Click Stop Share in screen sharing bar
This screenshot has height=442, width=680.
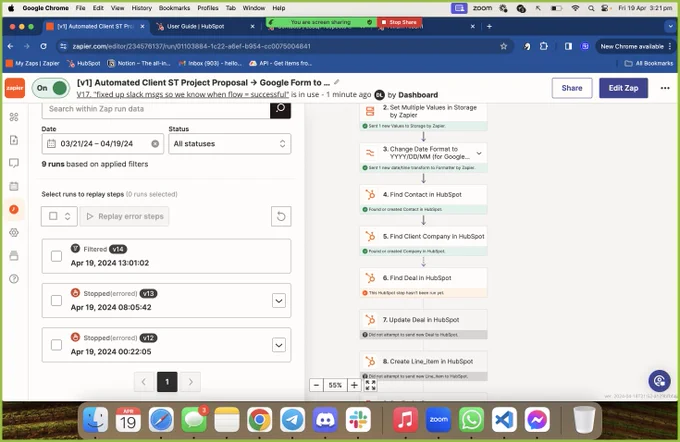(x=399, y=22)
